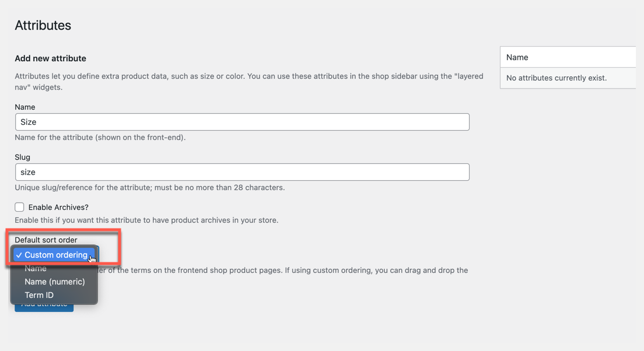The image size is (644, 351).
Task: Focus the Slug field containing "size"
Action: 242,172
